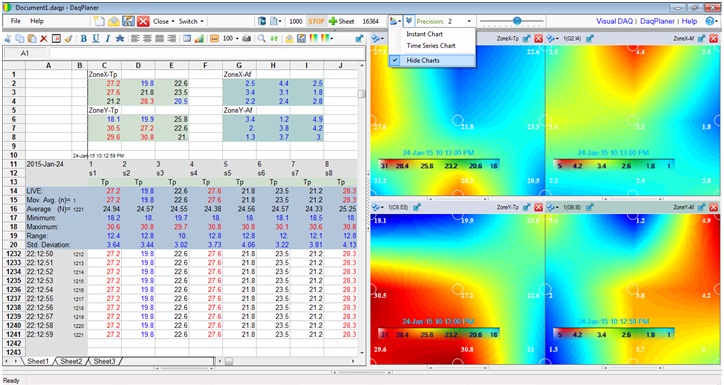Viewport: 724px width, 385px height.
Task: Click the magnifier search icon
Action: (x=262, y=39)
